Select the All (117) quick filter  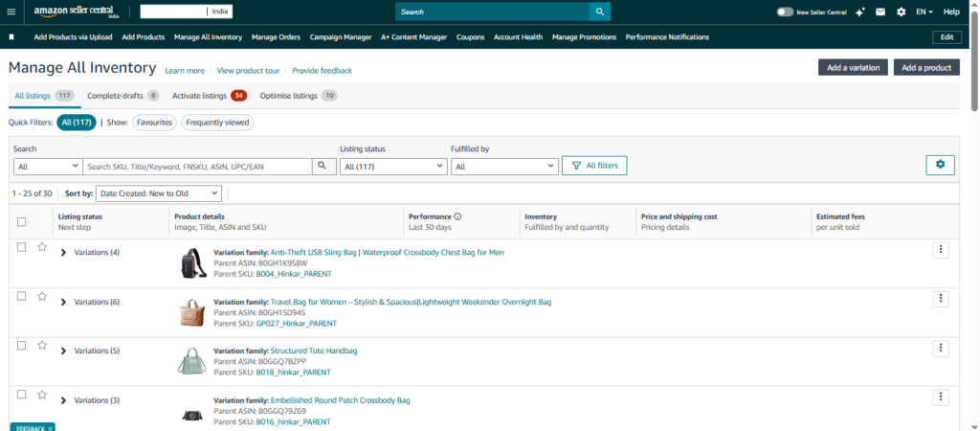[77, 123]
